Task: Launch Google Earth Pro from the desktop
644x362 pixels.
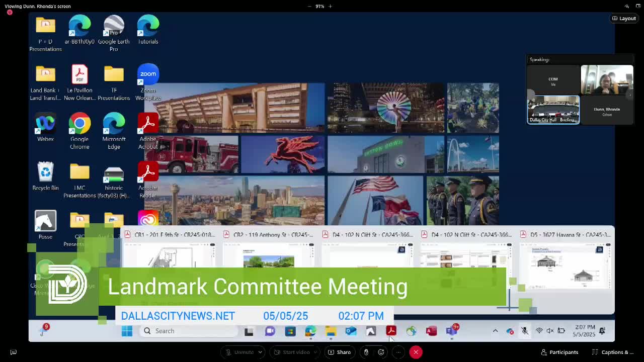Action: (114, 34)
